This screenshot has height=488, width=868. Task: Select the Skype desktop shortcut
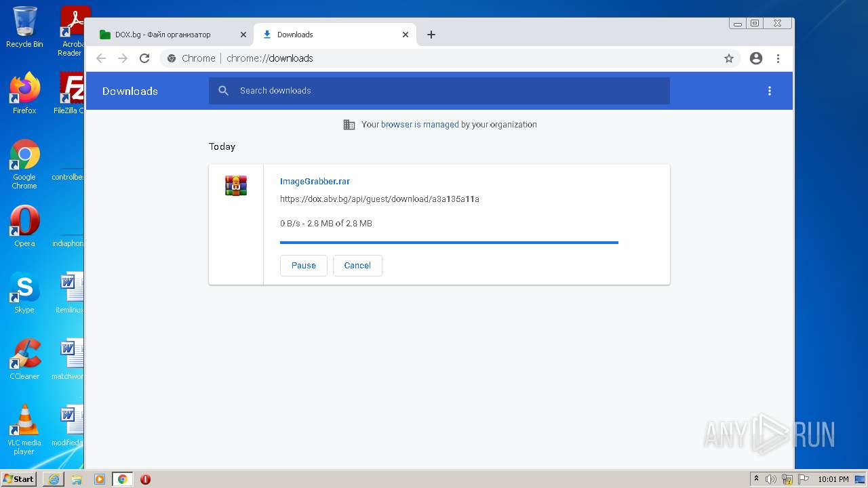point(24,293)
